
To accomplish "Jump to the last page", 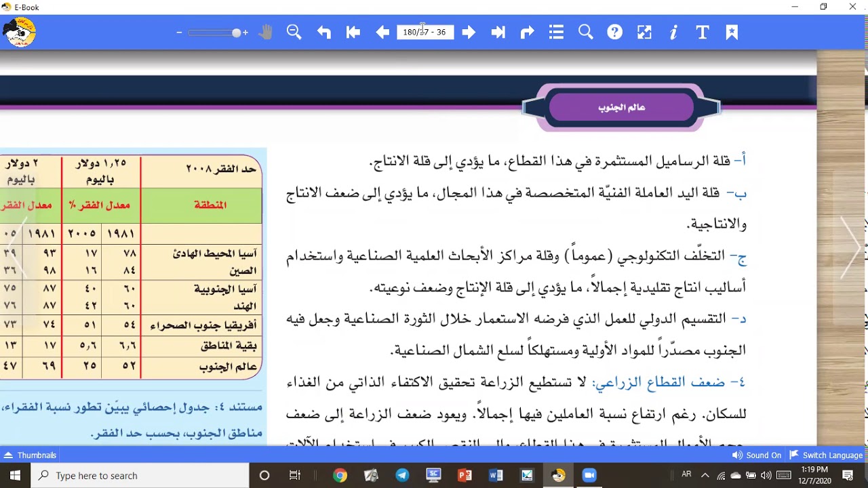I will pyautogui.click(x=498, y=32).
